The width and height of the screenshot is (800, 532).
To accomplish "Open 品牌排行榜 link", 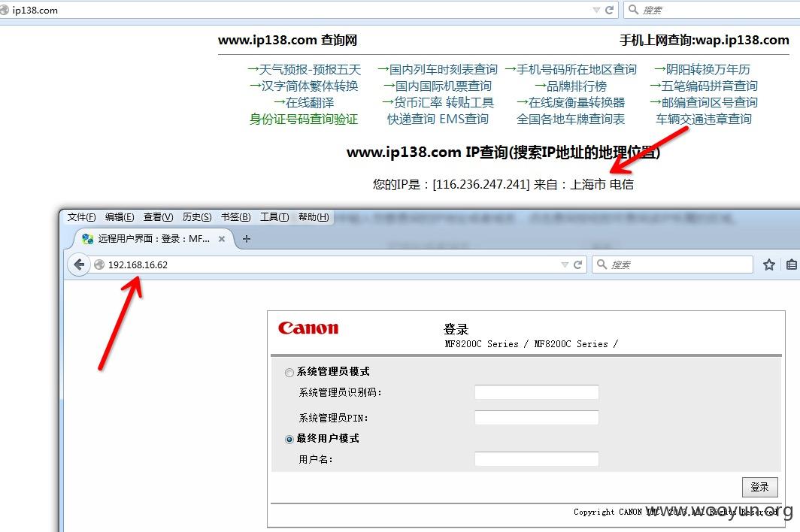I will pyautogui.click(x=571, y=86).
